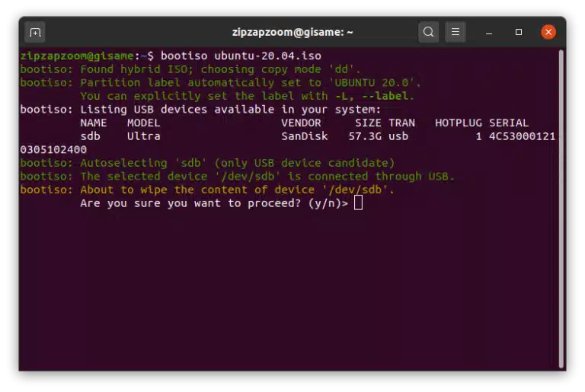Click the --label option text

[385, 96]
